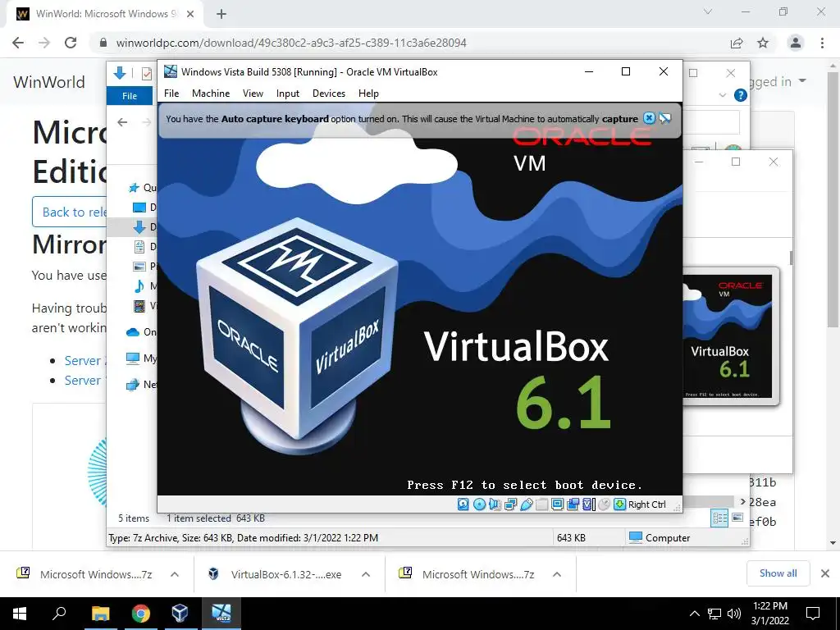Switch Explorer to details view icon
The width and height of the screenshot is (840, 630).
[719, 518]
